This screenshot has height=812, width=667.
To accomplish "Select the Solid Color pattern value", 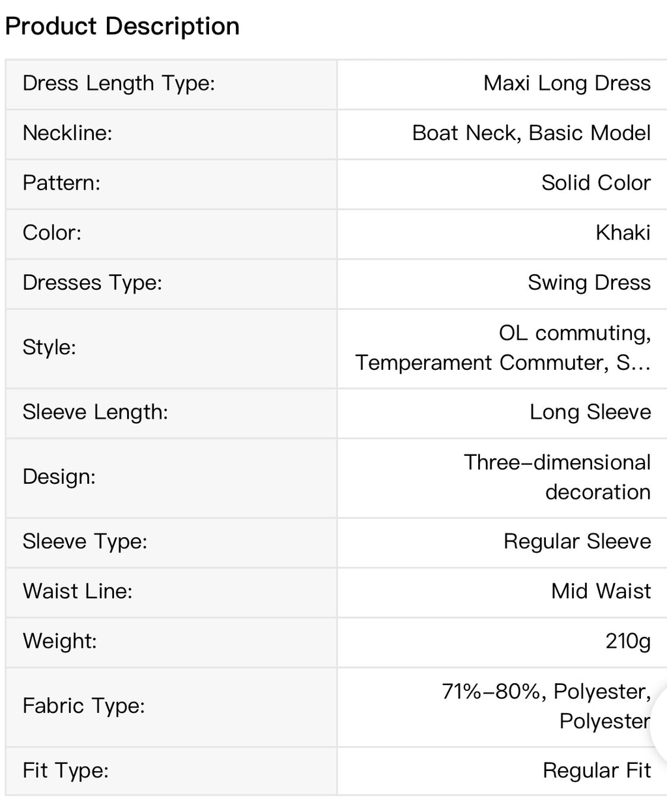I will [595, 183].
